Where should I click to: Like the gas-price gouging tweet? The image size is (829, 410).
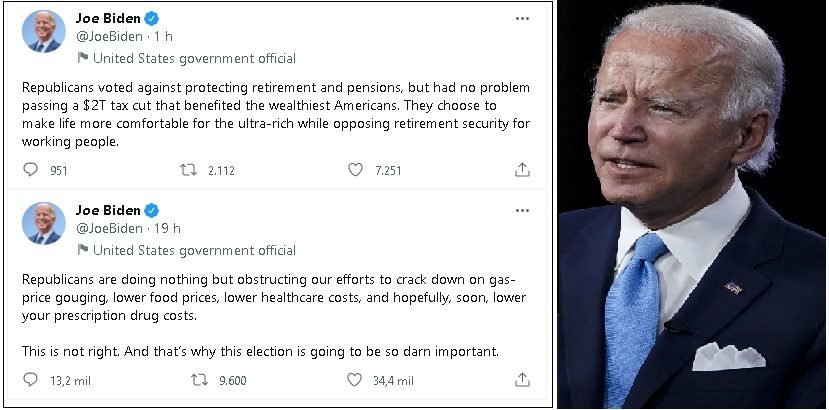point(355,380)
